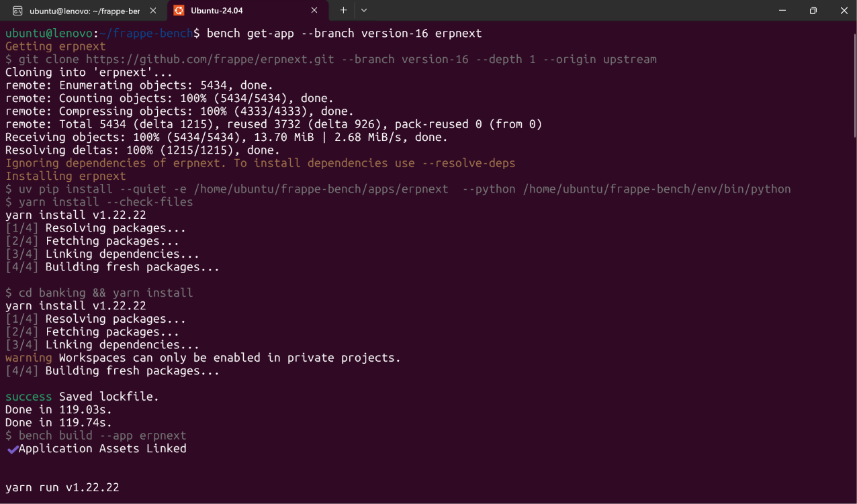The width and height of the screenshot is (857, 504).
Task: Click the ubuntu@lenovo prompt text
Action: click(49, 33)
